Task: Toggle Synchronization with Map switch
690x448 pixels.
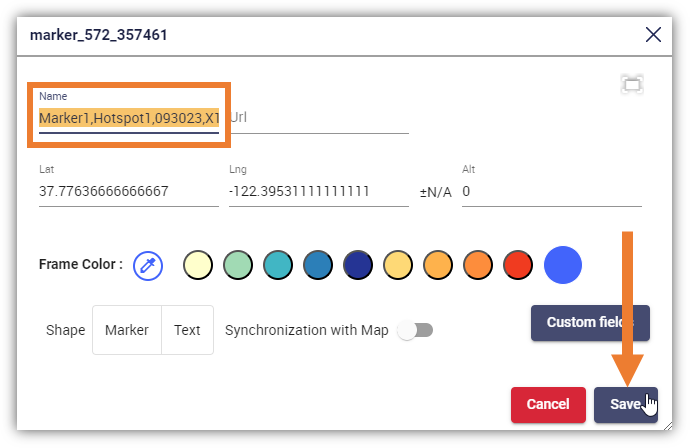Action: coord(415,330)
